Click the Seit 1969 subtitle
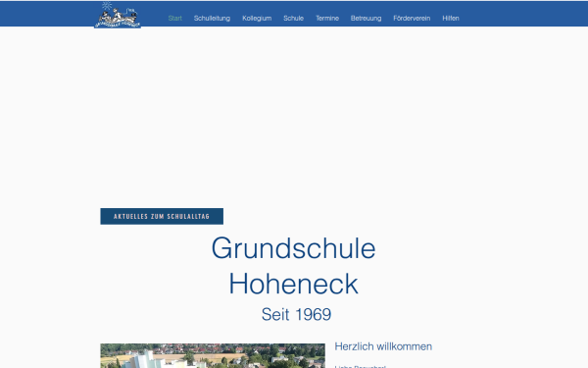Screen dimensions: 588x368 pos(296,314)
